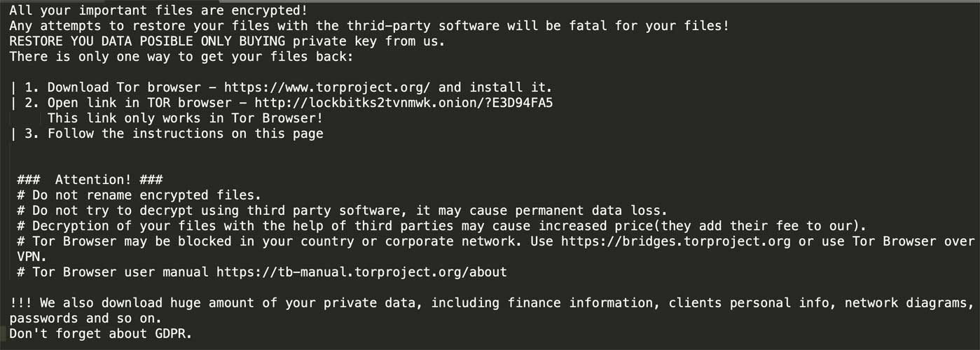Click the https://www.torproject.org/ link
The height and width of the screenshot is (350, 980).
327,87
